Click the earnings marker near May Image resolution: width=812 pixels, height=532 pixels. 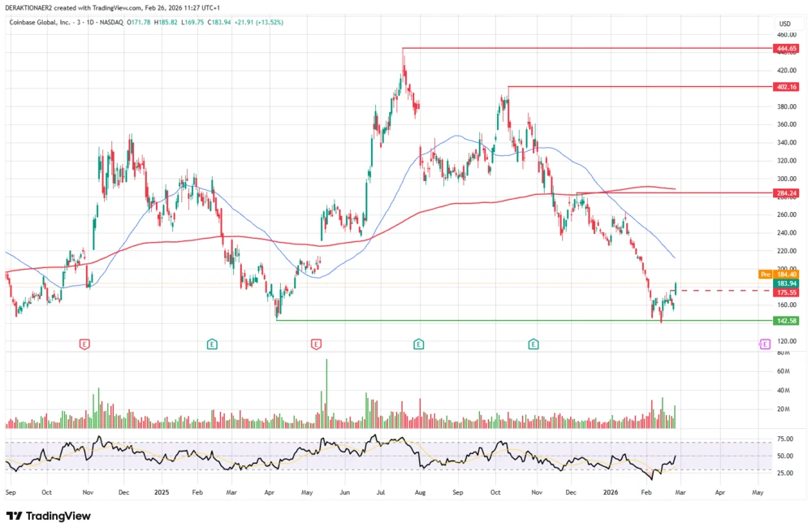pos(314,344)
